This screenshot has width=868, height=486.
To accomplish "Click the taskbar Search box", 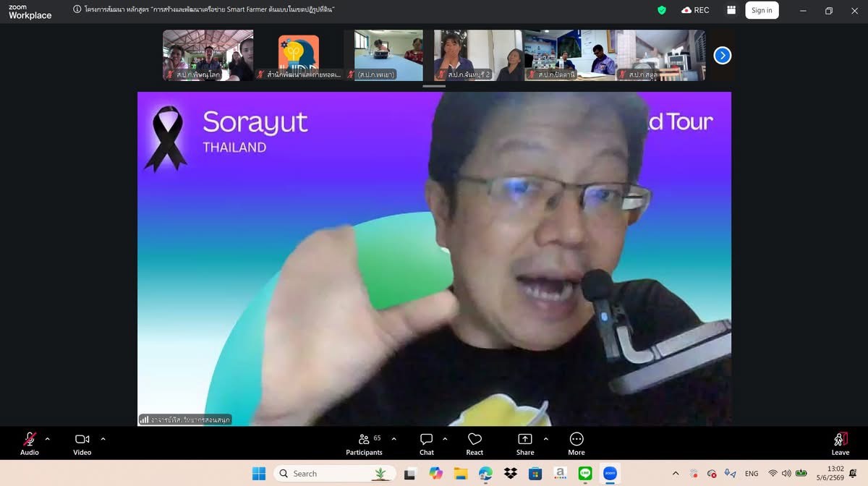I will click(x=334, y=474).
